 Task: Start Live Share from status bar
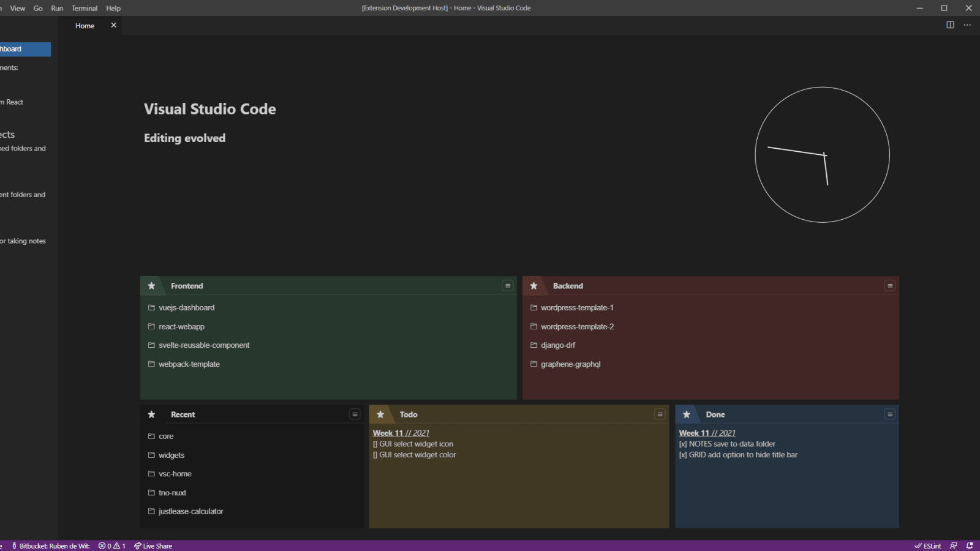click(153, 546)
